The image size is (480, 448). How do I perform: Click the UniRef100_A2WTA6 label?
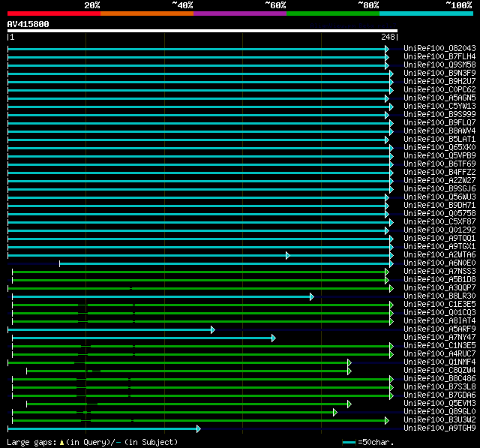[x=439, y=255]
